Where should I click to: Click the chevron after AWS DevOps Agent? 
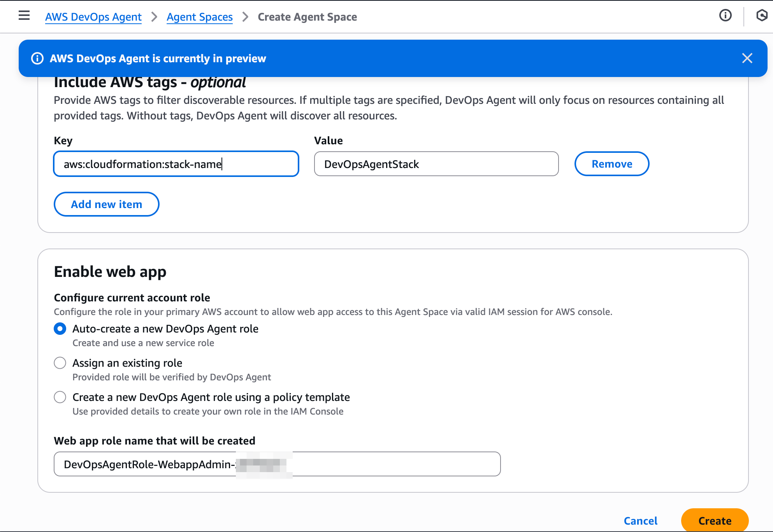pos(154,17)
